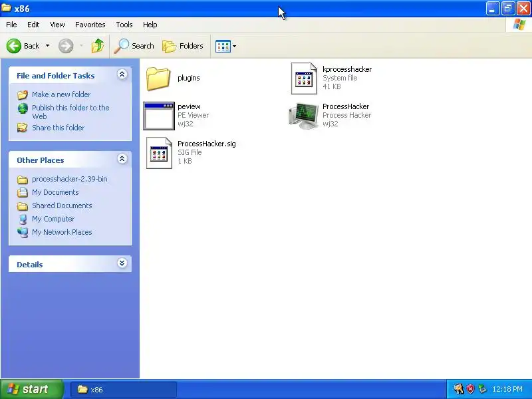Click the Details header text
This screenshot has width=532, height=399.
pyautogui.click(x=30, y=265)
